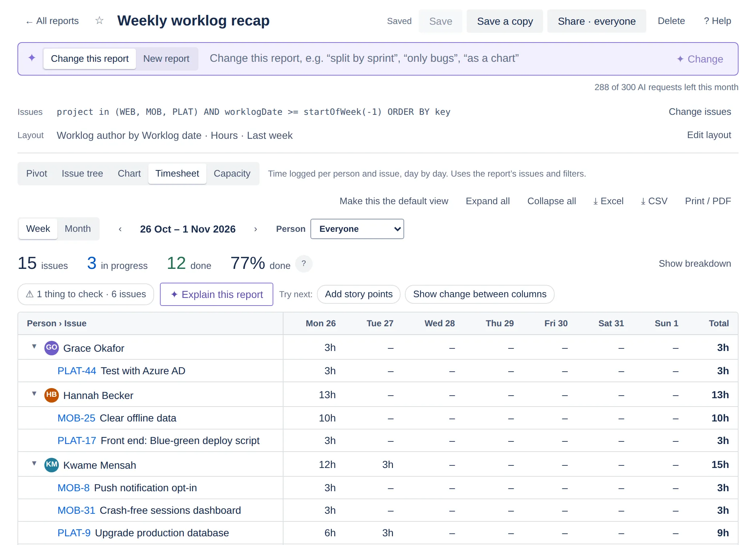Open the Capacity tab
756x545 pixels.
click(232, 173)
